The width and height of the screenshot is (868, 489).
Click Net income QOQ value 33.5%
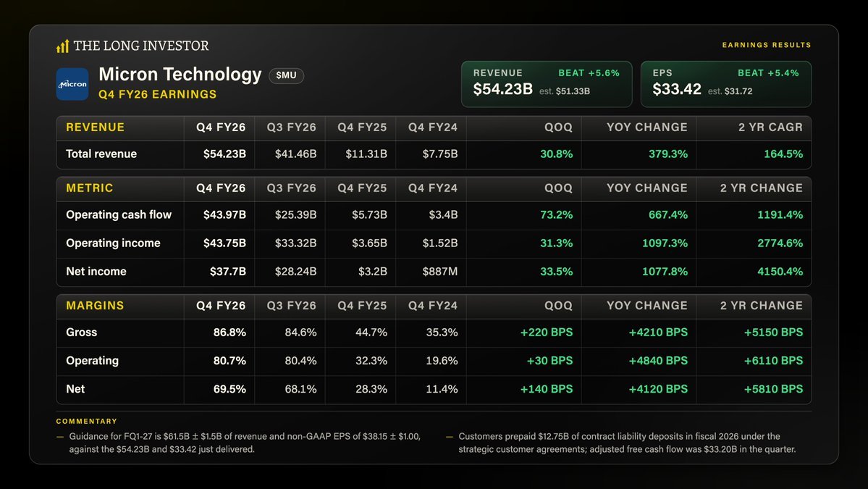point(556,272)
